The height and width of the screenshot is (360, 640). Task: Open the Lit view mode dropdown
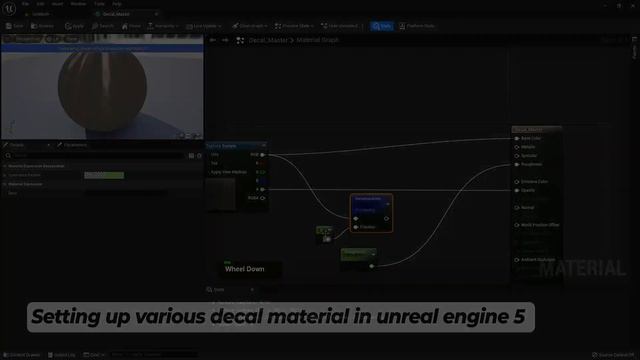pyautogui.click(x=53, y=39)
